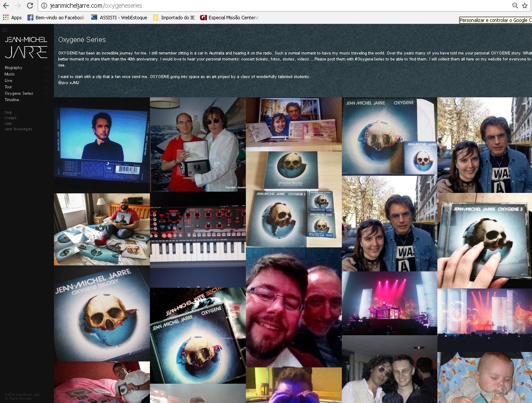Reload the page with the refresh icon
This screenshot has height=403, width=532.
pos(30,6)
